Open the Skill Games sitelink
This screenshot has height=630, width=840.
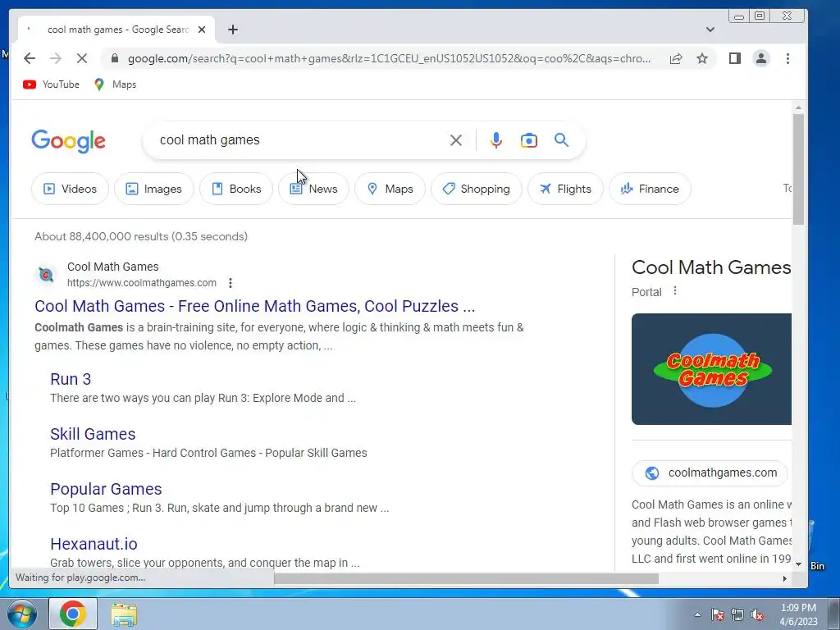(93, 434)
